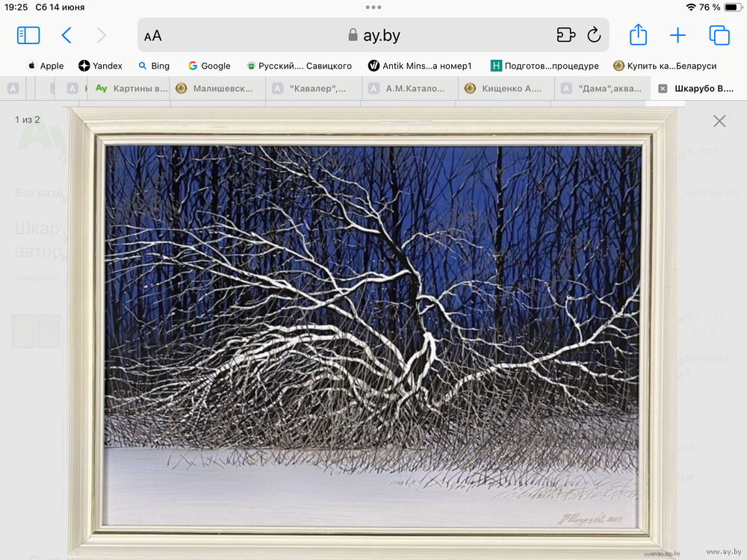The image size is (747, 560).
Task: Open the Подготов...процедуре bookmark
Action: point(545,66)
